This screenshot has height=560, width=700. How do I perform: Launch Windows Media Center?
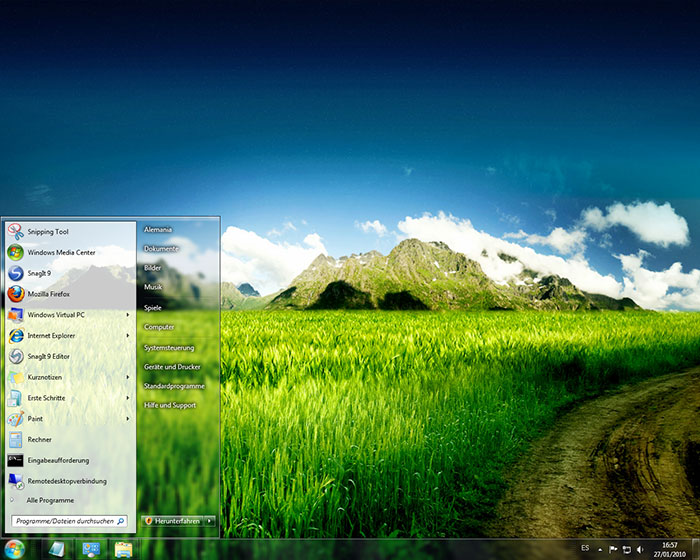60,253
